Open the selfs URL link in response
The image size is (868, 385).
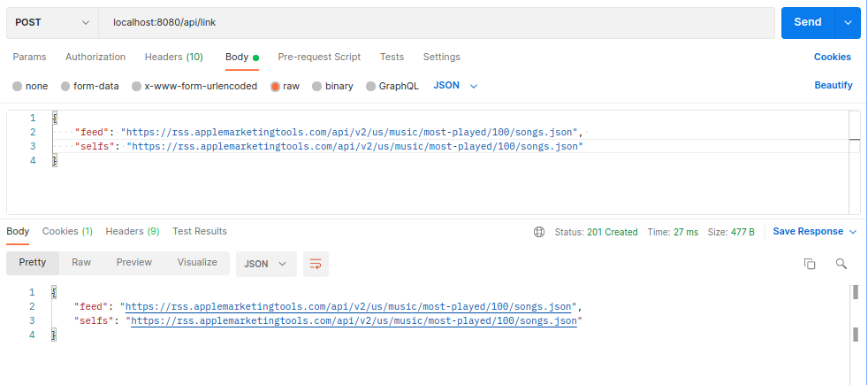[x=354, y=320]
